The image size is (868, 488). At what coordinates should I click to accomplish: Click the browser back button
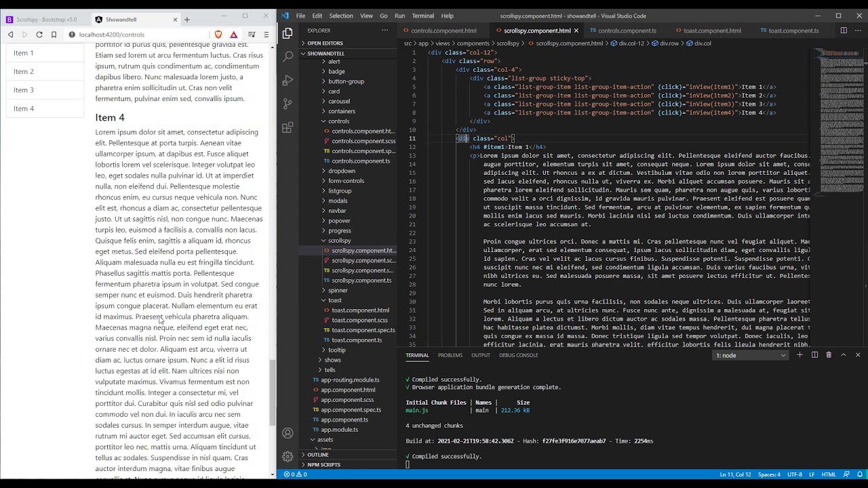click(x=10, y=35)
